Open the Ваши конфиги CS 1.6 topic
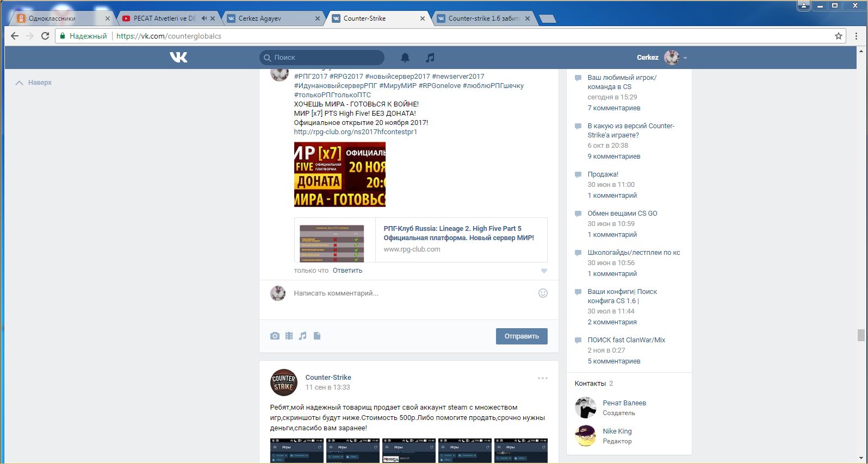The width and height of the screenshot is (868, 464). tap(622, 296)
